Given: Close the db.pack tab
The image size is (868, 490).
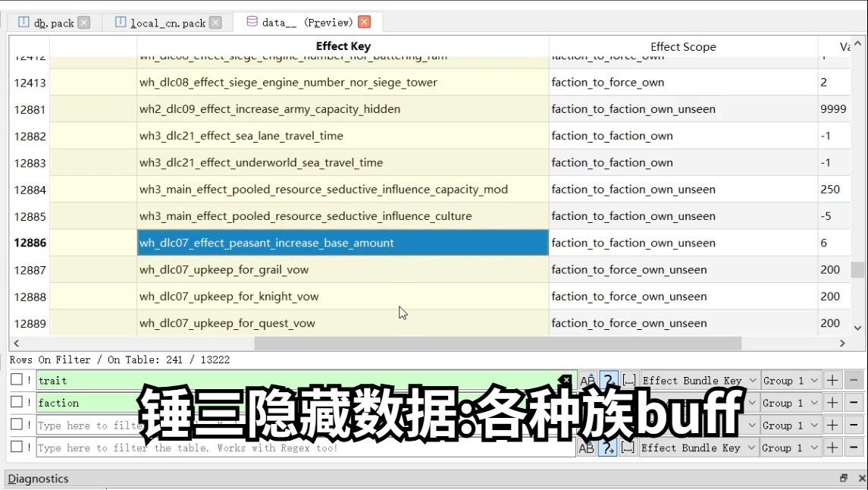Looking at the screenshot, I should pyautogui.click(x=83, y=23).
